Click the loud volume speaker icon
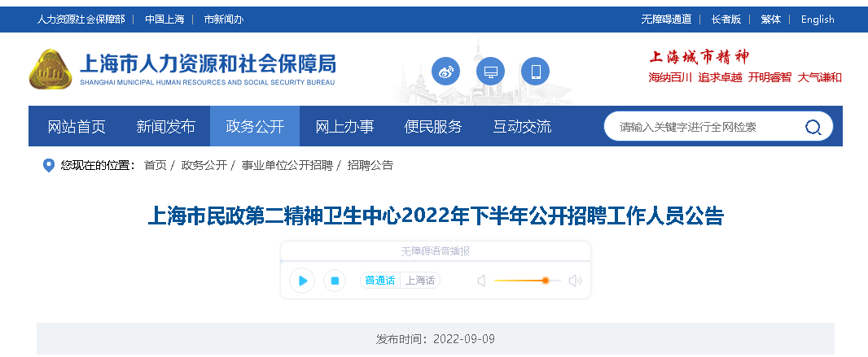Image resolution: width=868 pixels, height=357 pixels. point(575,281)
